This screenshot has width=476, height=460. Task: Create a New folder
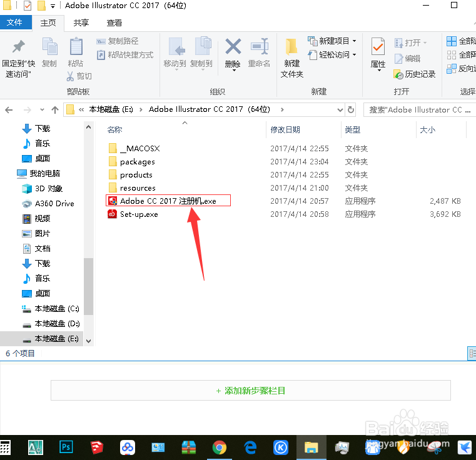[x=291, y=57]
